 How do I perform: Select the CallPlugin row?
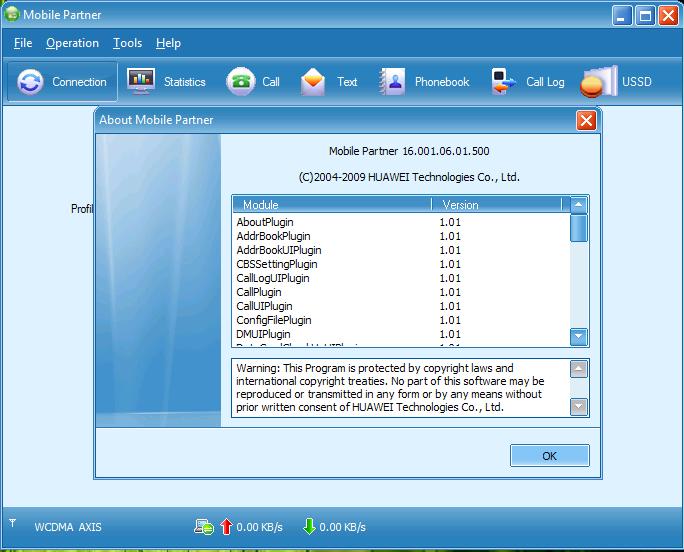(401, 292)
